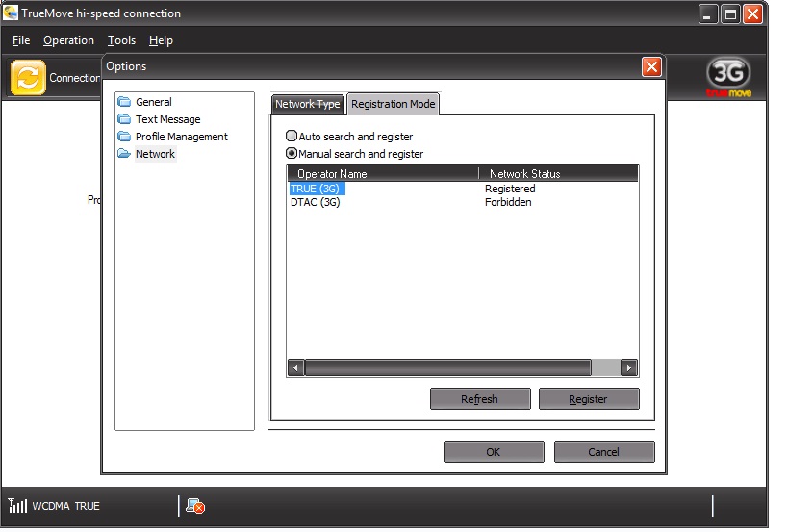Select Profile Management in options tree
Screen dimensions: 788x532
[x=182, y=137]
